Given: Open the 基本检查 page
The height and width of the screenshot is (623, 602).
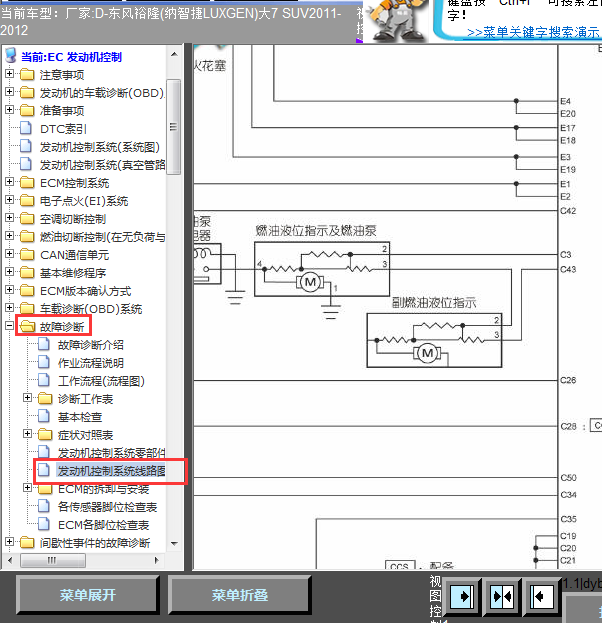Looking at the screenshot, I should point(80,417).
